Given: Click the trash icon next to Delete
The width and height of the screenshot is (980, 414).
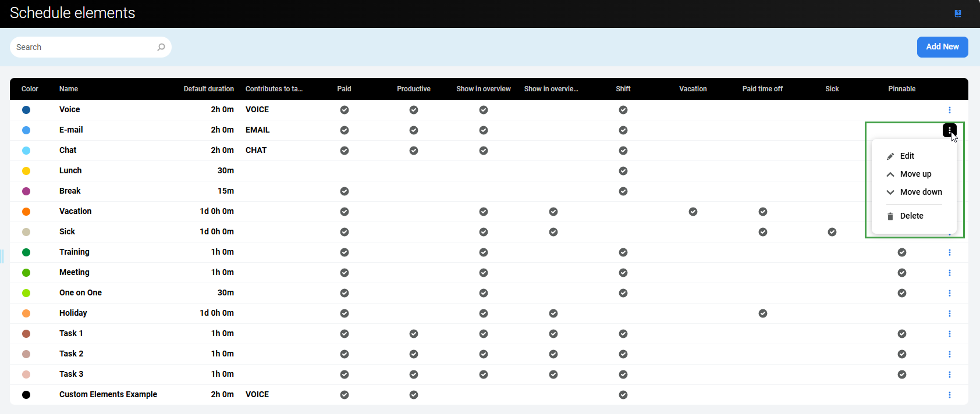Looking at the screenshot, I should [x=890, y=216].
